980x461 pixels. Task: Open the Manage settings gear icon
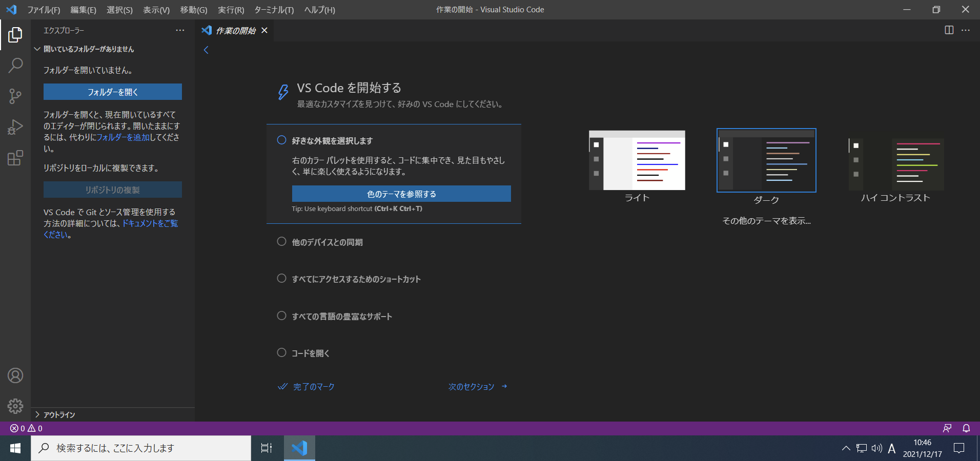pyautogui.click(x=15, y=406)
